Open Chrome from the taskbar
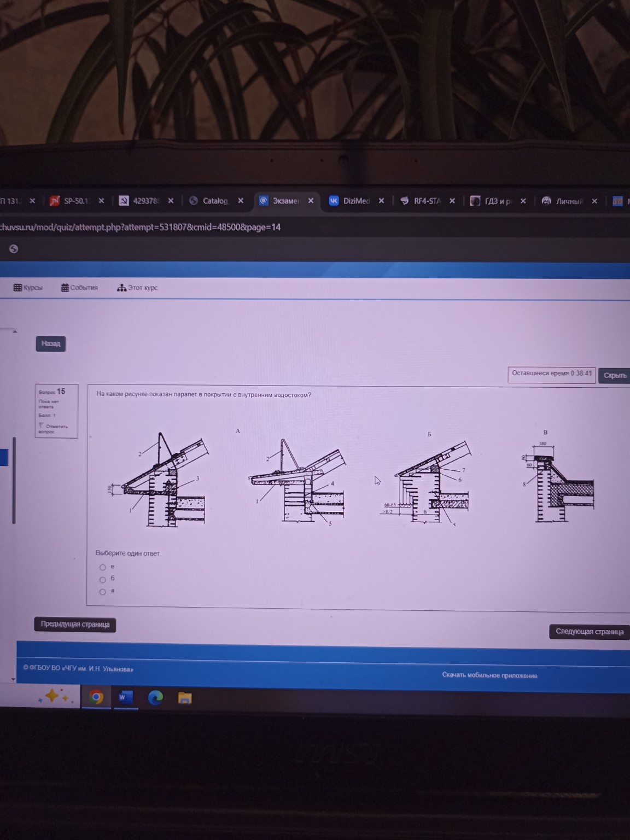The width and height of the screenshot is (630, 840). point(96,697)
